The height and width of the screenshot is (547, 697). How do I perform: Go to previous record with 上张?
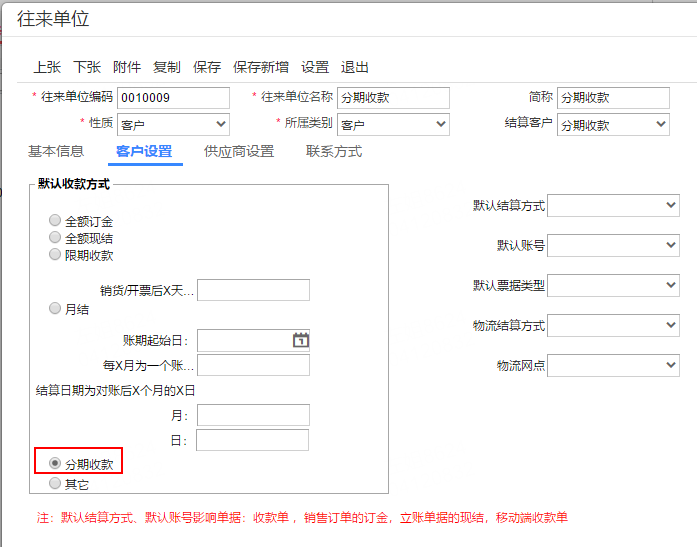coord(47,67)
